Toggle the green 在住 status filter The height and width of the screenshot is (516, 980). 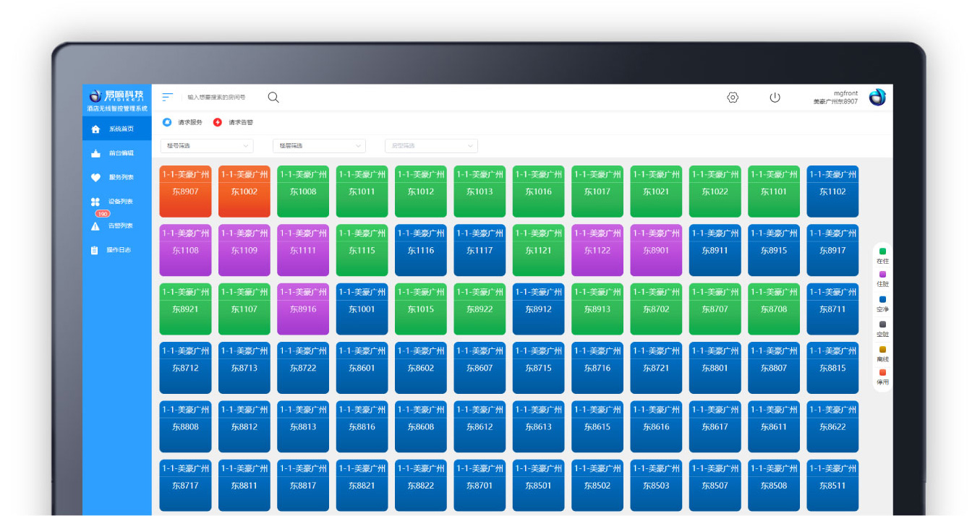pyautogui.click(x=882, y=251)
